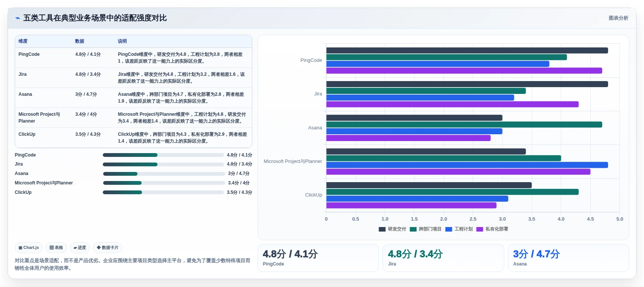Viewport: 644px width, 287px height.
Task: Click Jira 私有化部署 purple bar
Action: [x=452, y=104]
